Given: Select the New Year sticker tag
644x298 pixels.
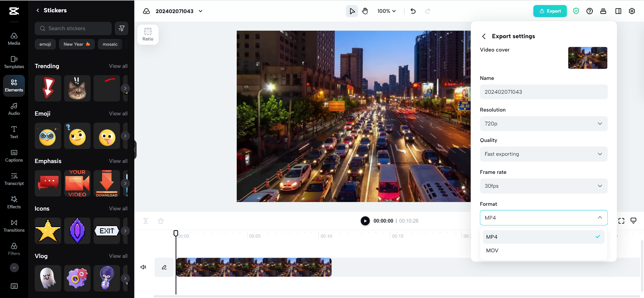Looking at the screenshot, I should [x=77, y=44].
